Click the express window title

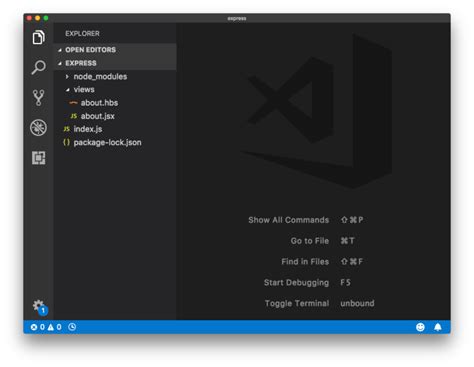[237, 18]
